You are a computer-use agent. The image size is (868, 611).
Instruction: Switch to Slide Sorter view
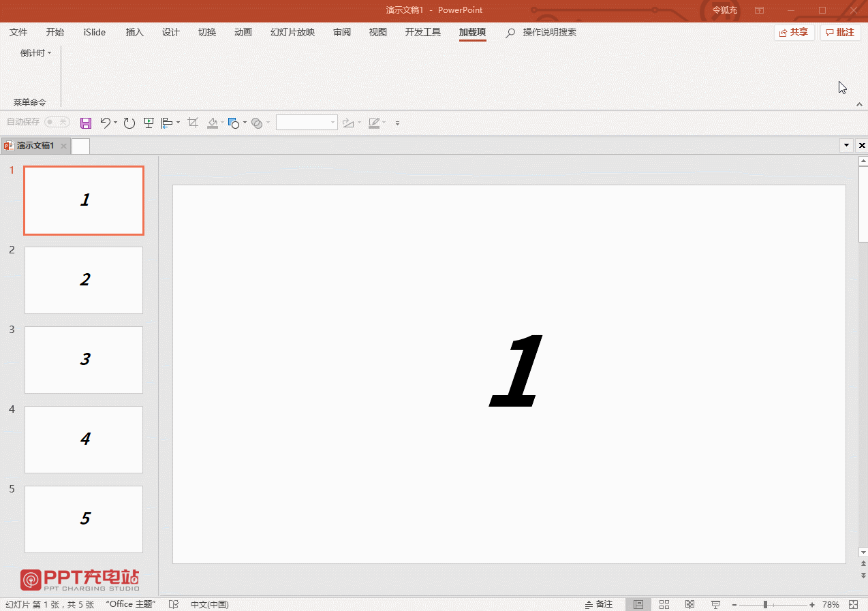pos(664,604)
